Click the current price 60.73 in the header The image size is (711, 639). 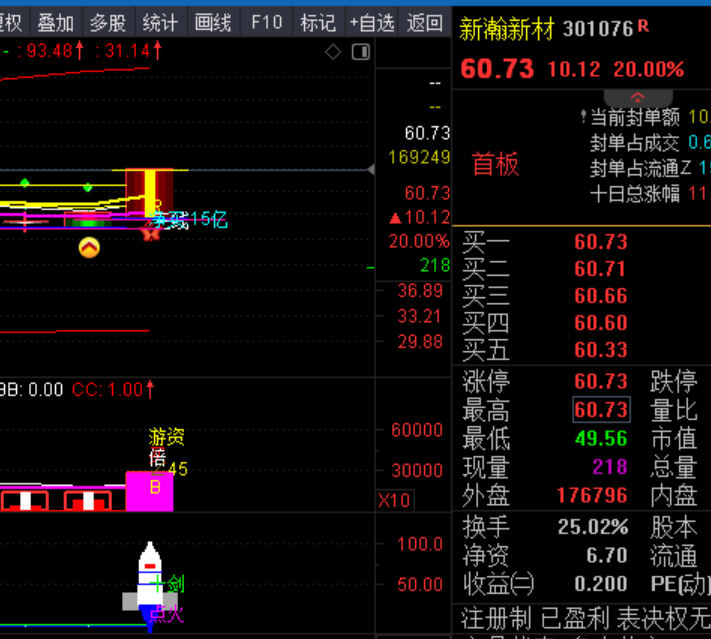(497, 69)
